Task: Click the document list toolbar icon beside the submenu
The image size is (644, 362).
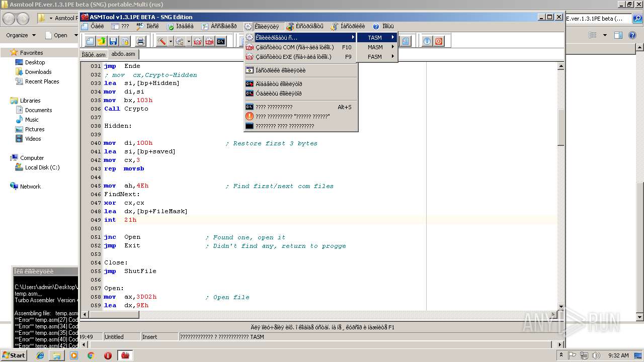Action: point(406,41)
